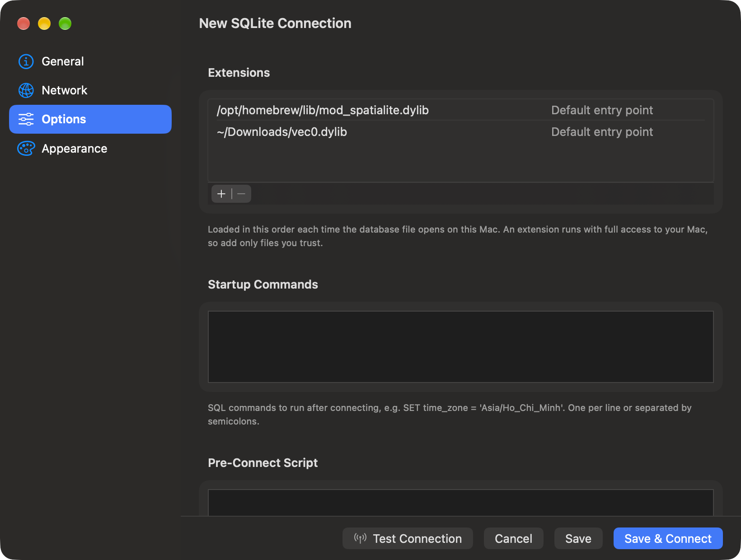The image size is (741, 560).
Task: Click the antenna icon on Test Connection
Action: [x=360, y=538]
